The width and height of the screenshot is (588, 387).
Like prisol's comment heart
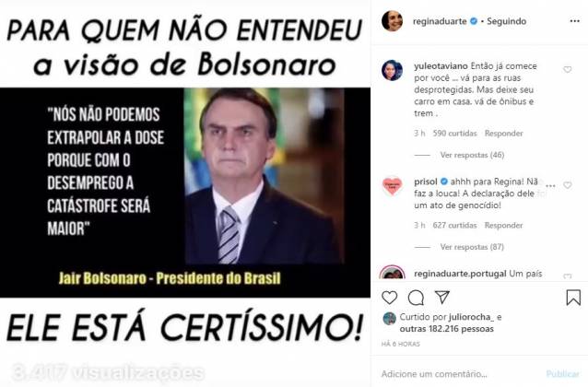(568, 185)
